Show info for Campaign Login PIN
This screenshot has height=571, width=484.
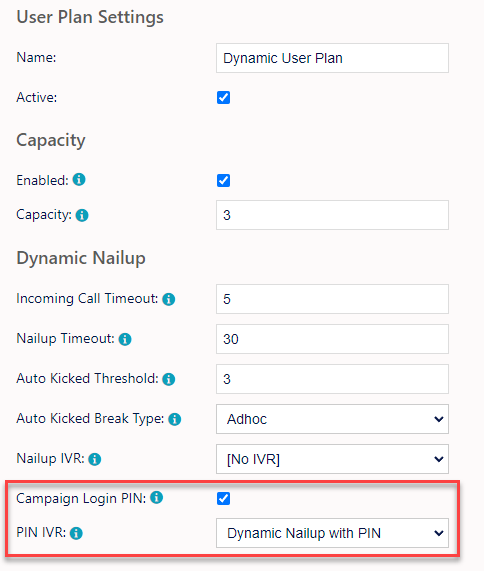click(x=157, y=497)
